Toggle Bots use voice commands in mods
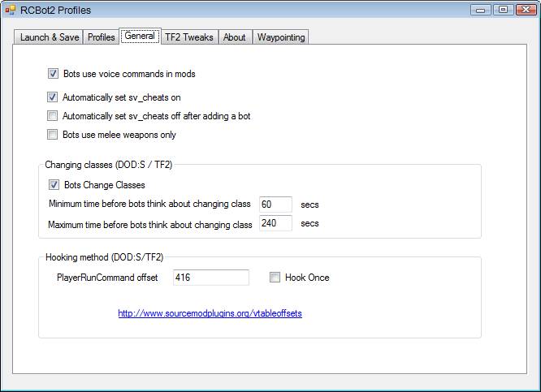This screenshot has height=392, width=541. pos(53,74)
